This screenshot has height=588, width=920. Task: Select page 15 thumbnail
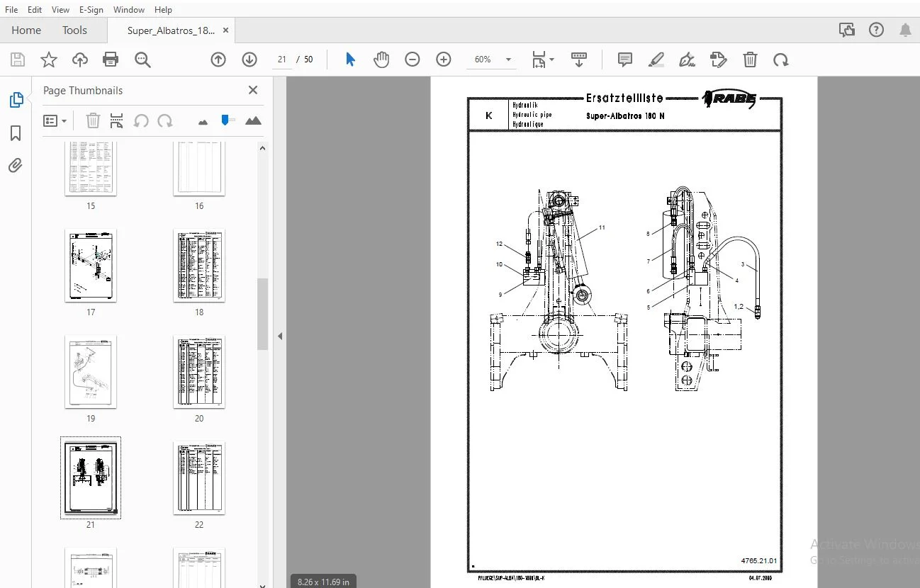tap(91, 169)
